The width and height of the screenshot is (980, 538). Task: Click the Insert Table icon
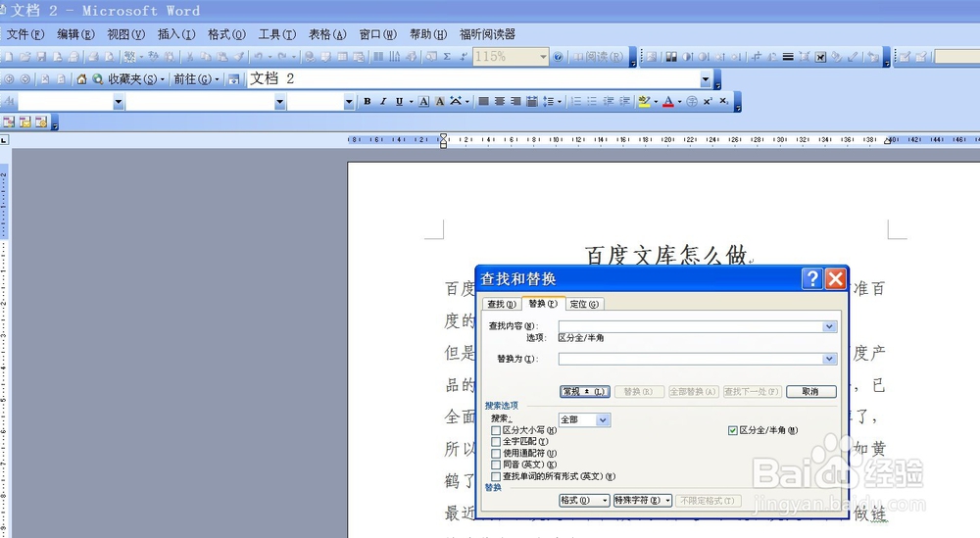coord(342,57)
